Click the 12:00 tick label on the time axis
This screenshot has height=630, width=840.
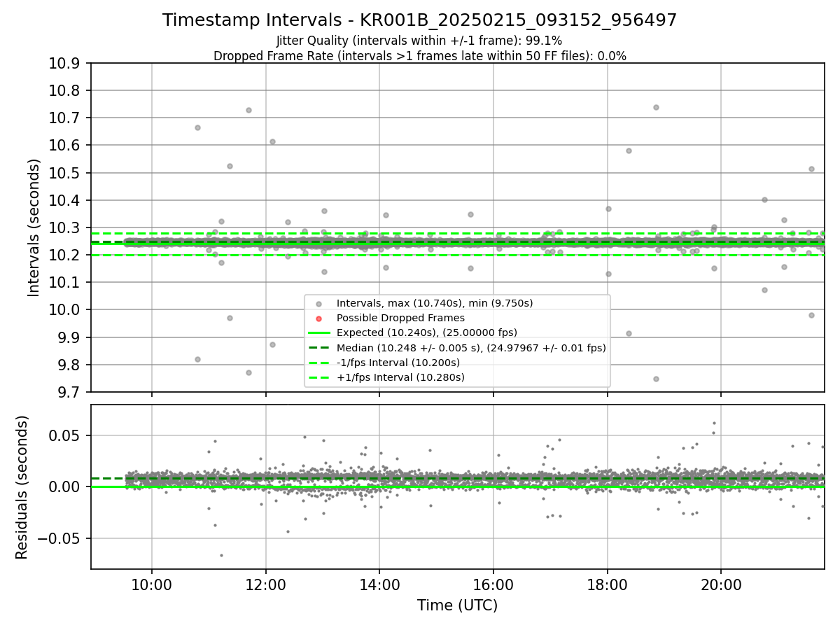(265, 585)
